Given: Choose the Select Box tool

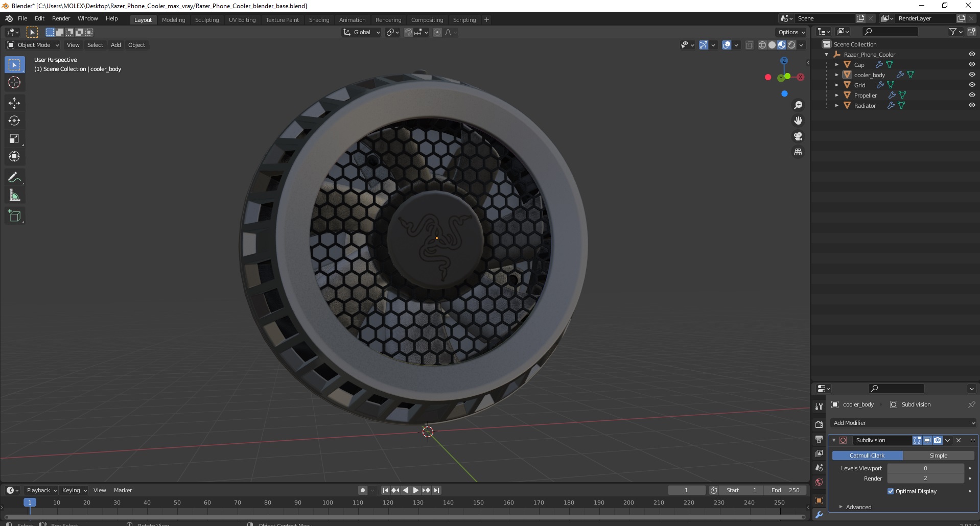Looking at the screenshot, I should [14, 64].
